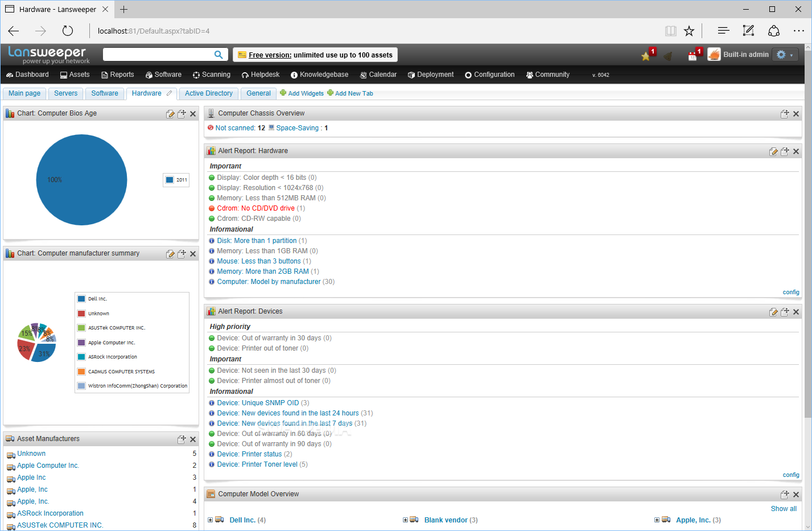
Task: Open the settings gear dropdown
Action: pyautogui.click(x=786, y=55)
